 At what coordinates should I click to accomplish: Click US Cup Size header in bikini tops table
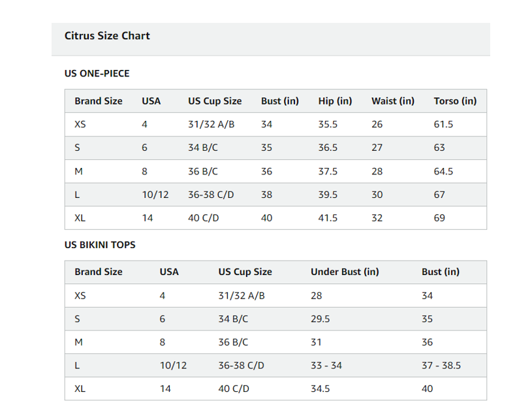(x=245, y=272)
